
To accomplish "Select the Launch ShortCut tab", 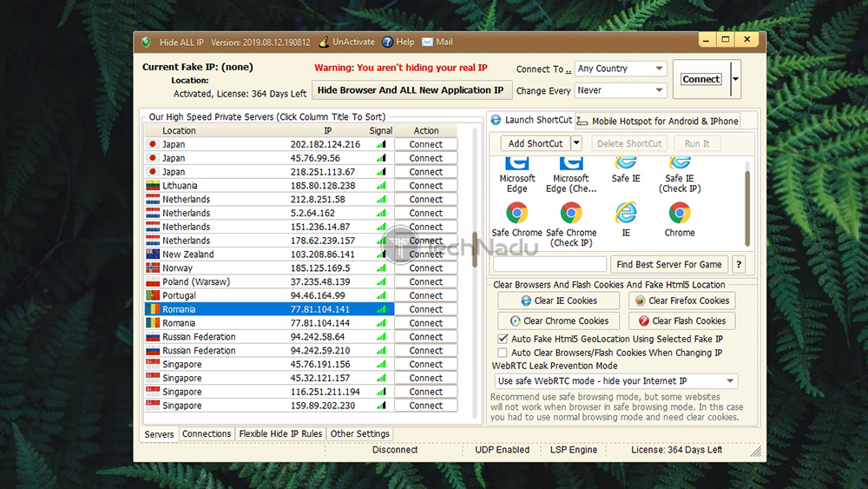I will (x=531, y=120).
